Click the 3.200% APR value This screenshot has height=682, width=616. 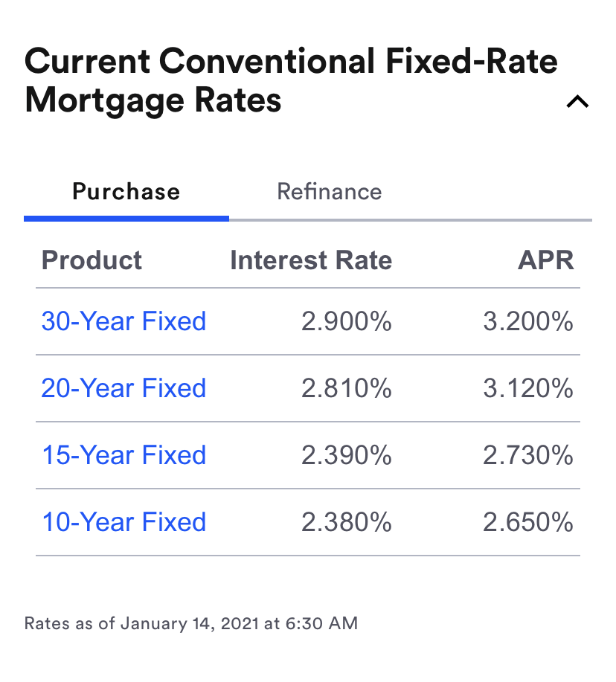[528, 321]
